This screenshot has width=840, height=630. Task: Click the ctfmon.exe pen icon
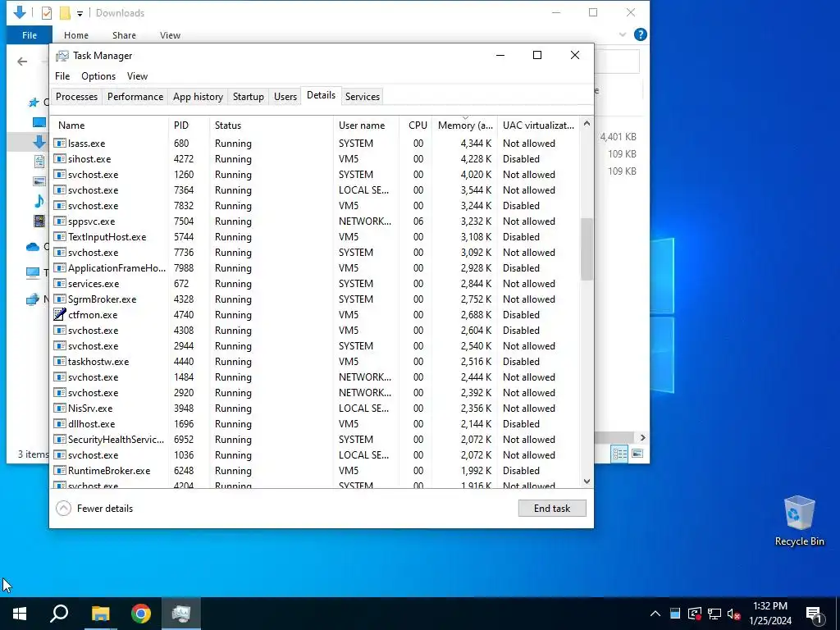59,314
